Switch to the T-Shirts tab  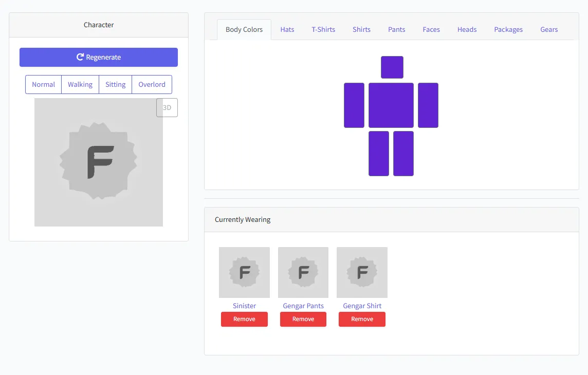point(323,30)
